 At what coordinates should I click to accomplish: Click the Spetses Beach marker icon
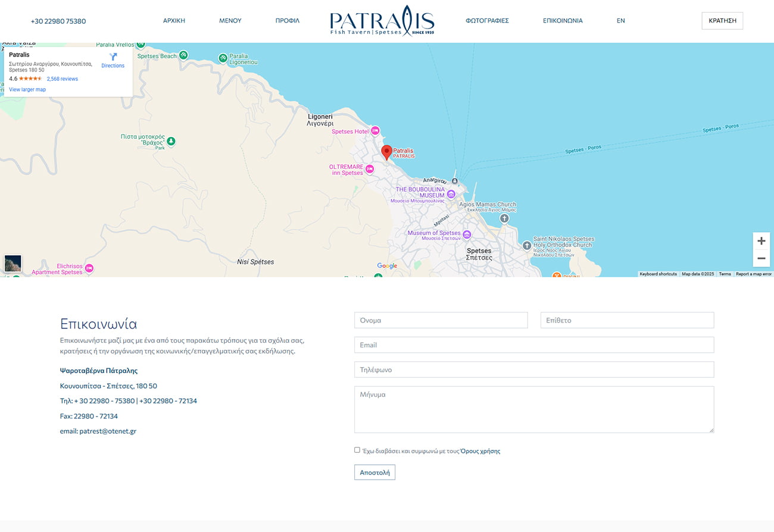[183, 55]
